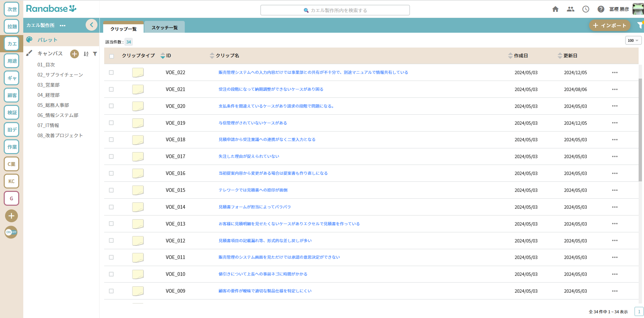Open the options menu next to カエル製作所
This screenshot has width=644, height=318.
click(x=63, y=26)
